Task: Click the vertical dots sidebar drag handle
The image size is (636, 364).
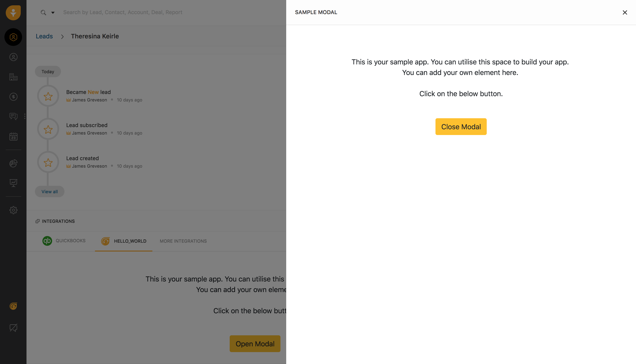Action: (25, 116)
